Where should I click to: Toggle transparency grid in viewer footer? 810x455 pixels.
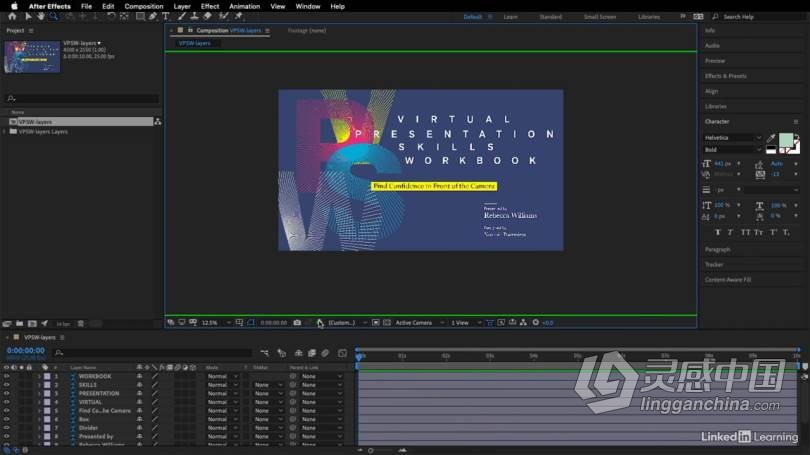click(x=387, y=323)
